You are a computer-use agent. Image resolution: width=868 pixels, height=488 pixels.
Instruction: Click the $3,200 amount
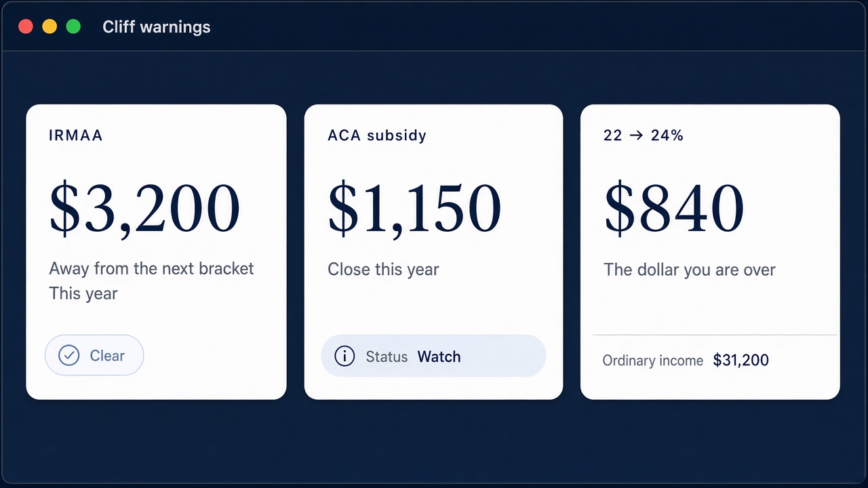144,207
